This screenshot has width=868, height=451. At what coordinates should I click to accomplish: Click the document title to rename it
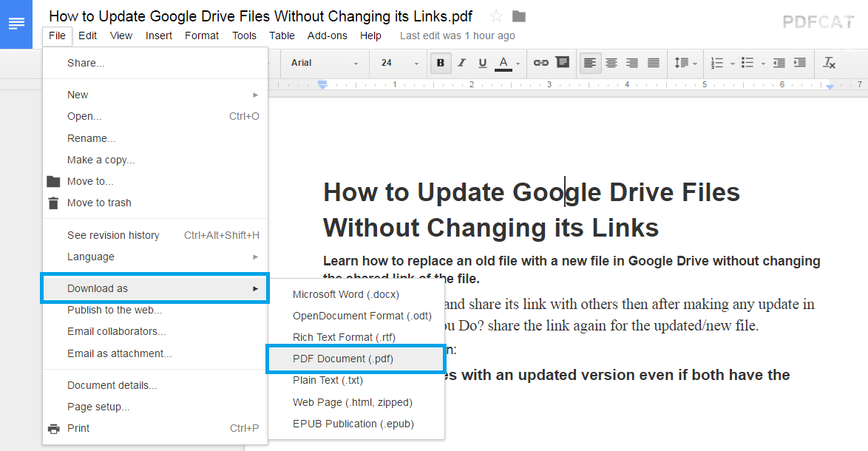pyautogui.click(x=261, y=16)
